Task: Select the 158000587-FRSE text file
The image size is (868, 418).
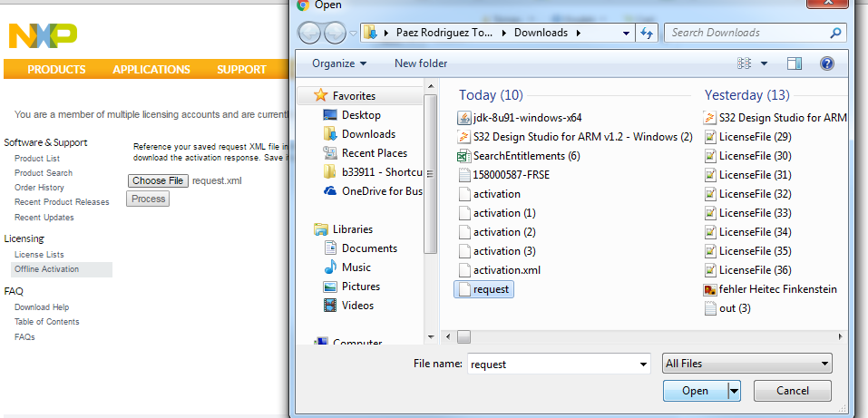Action: tap(503, 175)
